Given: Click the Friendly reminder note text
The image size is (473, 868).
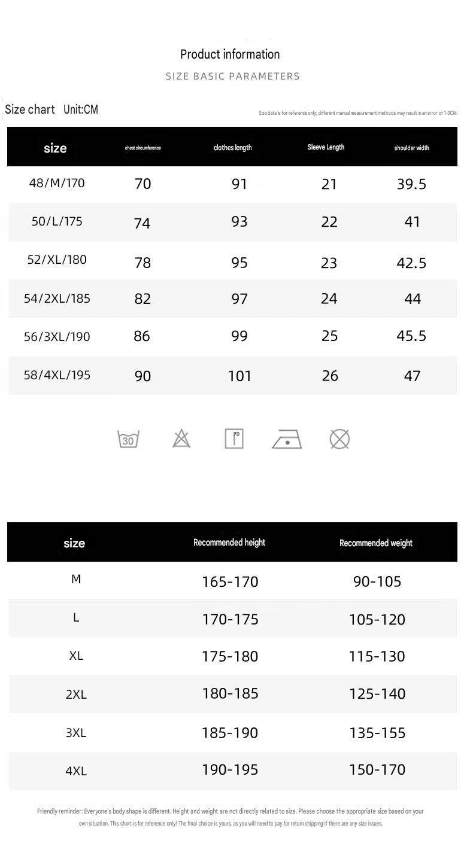Looking at the screenshot, I should [231, 817].
